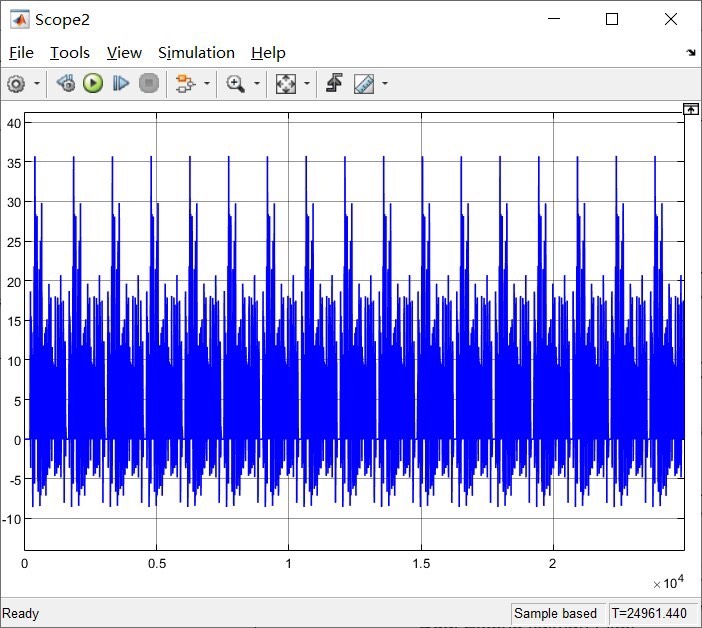
Task: Click the dock scope arrow in menu bar
Action: tap(691, 53)
